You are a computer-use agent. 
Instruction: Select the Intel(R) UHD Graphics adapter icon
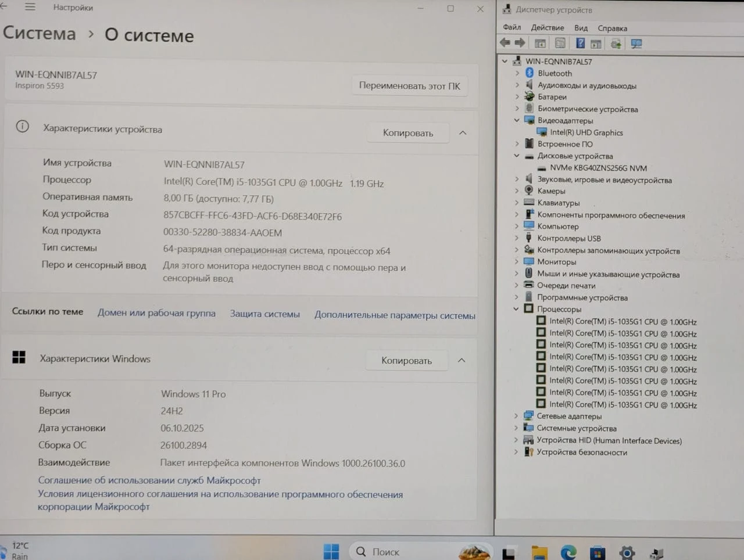(542, 132)
